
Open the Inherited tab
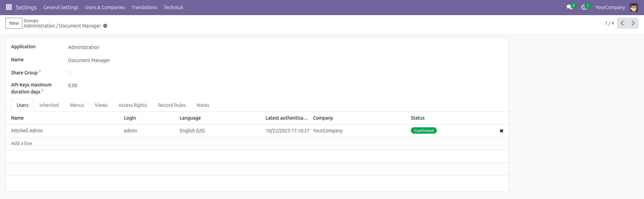pos(49,105)
